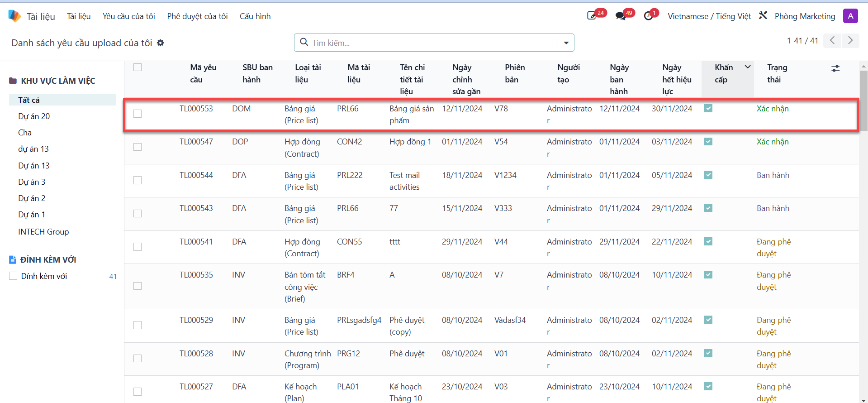Sort by the Mã yêu cầu column header
The height and width of the screenshot is (403, 868).
(203, 73)
